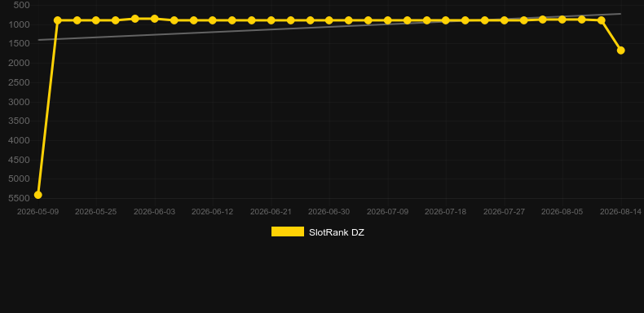Click the 5000 y-axis value
Image resolution: width=644 pixels, height=313 pixels.
point(20,179)
